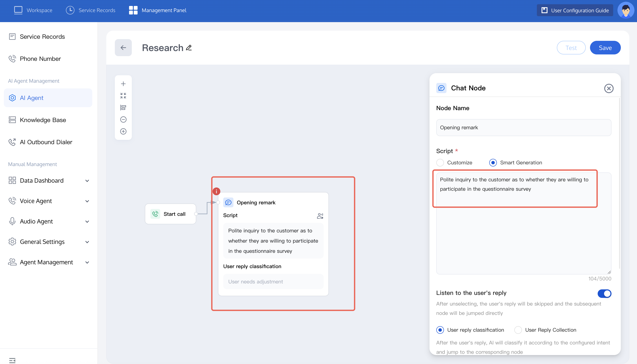
Task: Zoom out with the minus circle icon
Action: coord(123,119)
